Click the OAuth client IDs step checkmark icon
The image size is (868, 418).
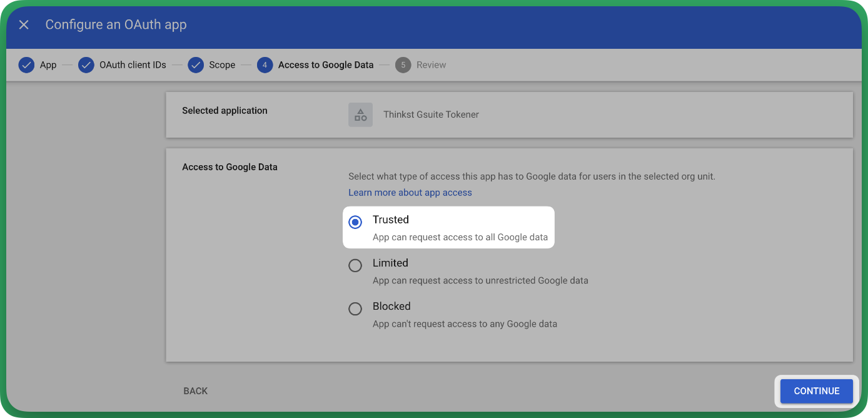[x=86, y=65]
